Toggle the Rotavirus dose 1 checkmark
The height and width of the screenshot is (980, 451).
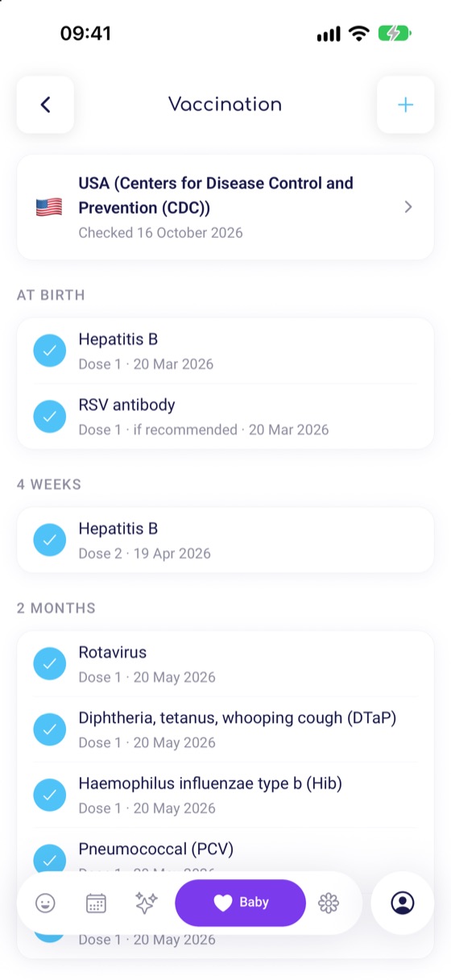tap(49, 663)
